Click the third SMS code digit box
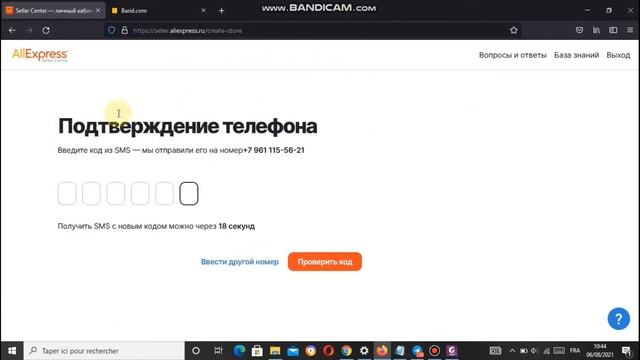 point(116,193)
